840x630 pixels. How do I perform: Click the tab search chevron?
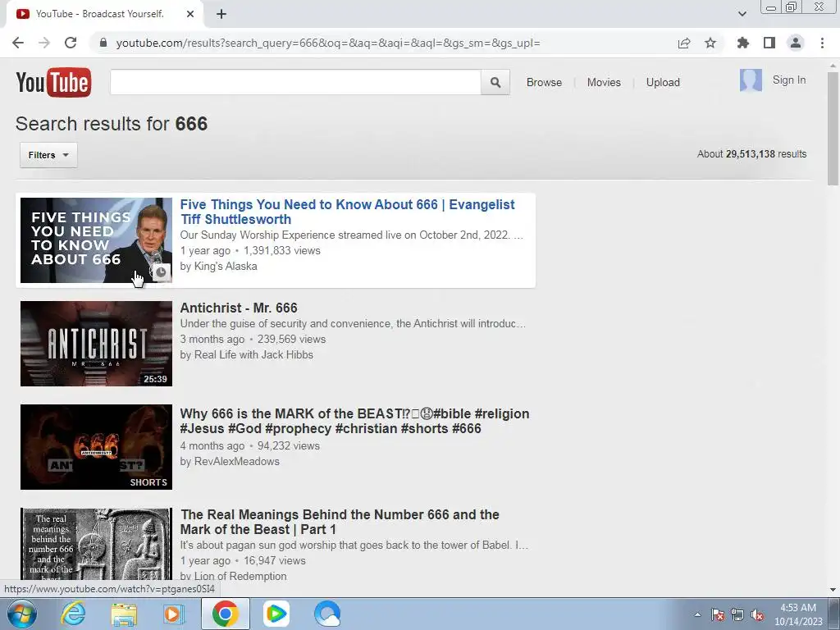[742, 14]
